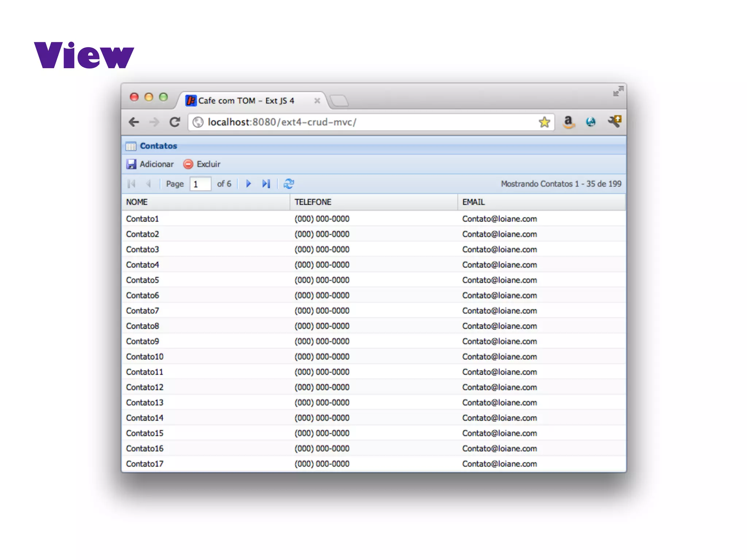Go to next page arrow
The width and height of the screenshot is (747, 560).
(248, 184)
